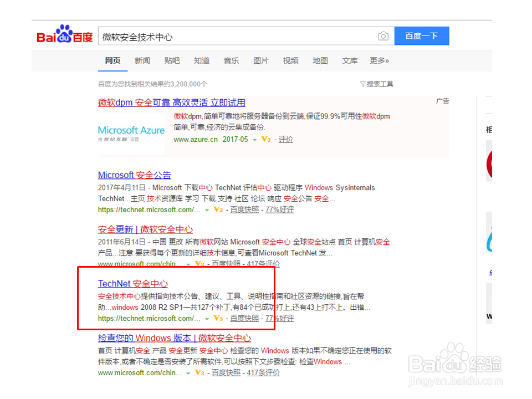Screen dimensions: 532x399
Task: Open the 微软dpm 安全可靠 ad link
Action: click(171, 103)
